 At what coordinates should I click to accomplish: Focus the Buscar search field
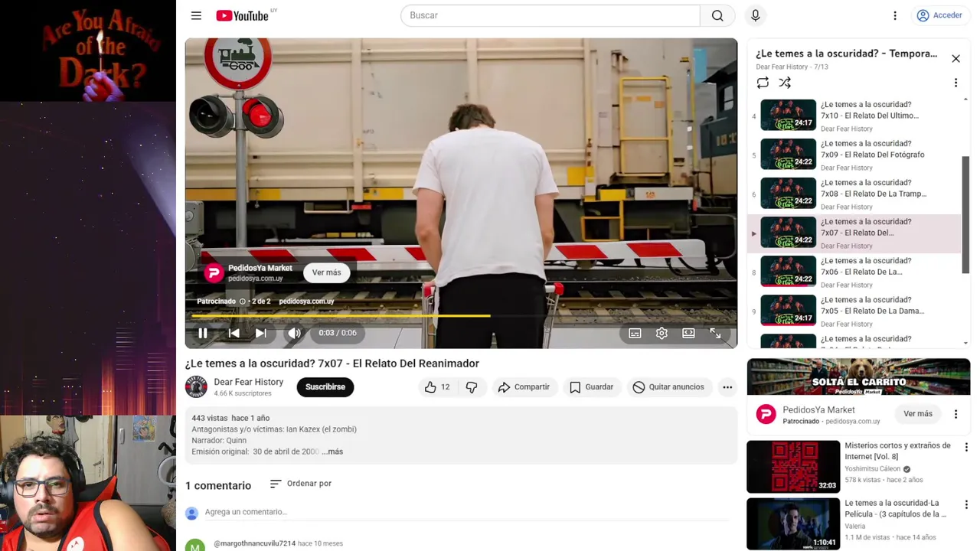[x=550, y=15]
